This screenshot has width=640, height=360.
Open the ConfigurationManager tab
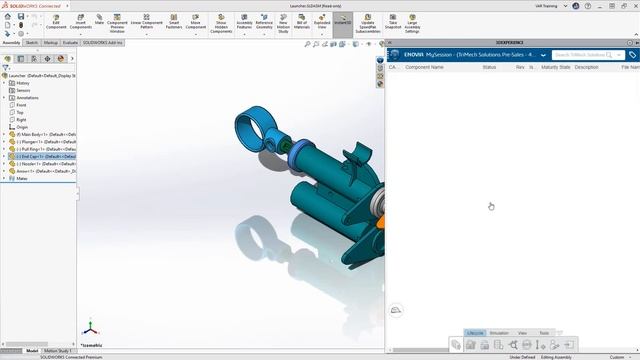(34, 59)
